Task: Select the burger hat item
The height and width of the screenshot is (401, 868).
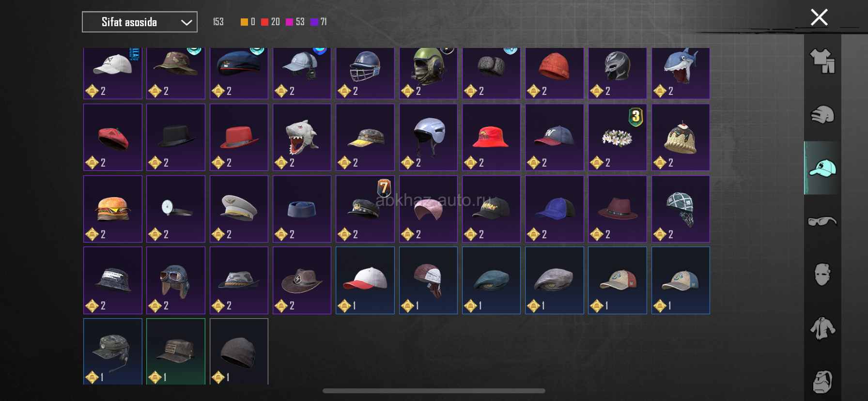Action: (113, 209)
